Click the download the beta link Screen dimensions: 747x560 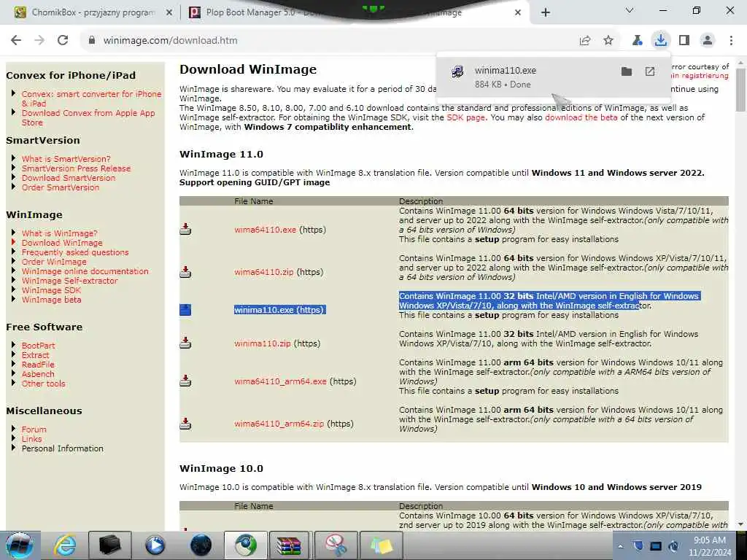581,117
